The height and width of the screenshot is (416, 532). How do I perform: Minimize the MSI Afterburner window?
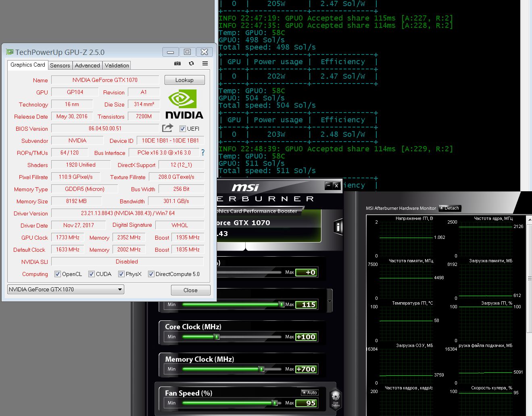329,186
